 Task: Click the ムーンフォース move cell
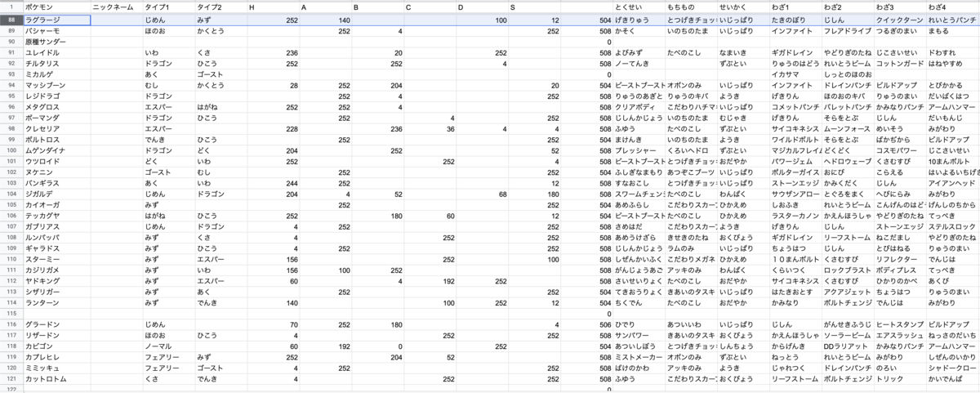[x=848, y=129]
